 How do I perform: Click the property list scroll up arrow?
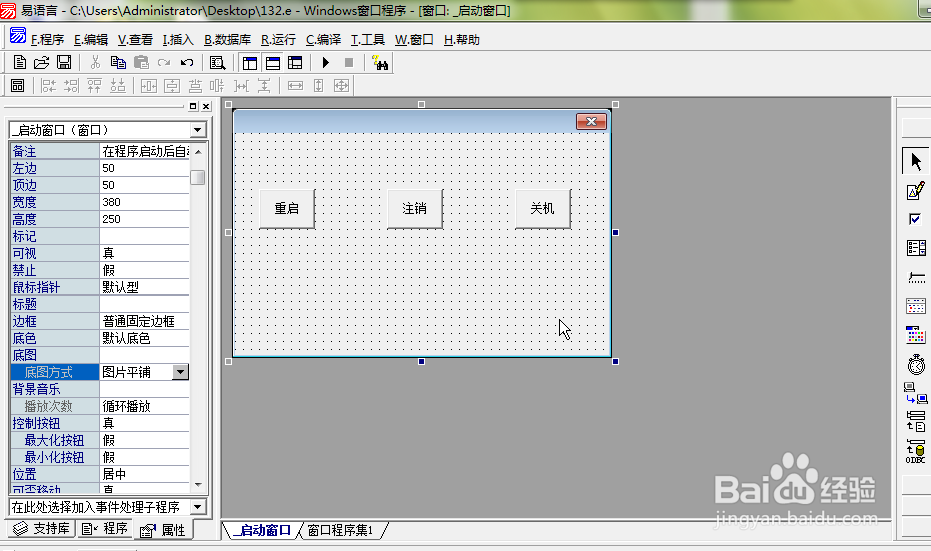click(x=198, y=152)
